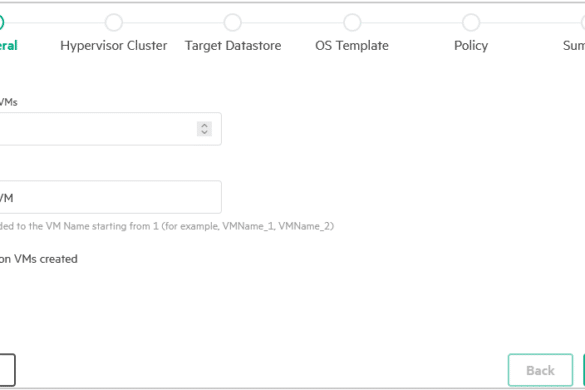Screen dimensions: 585x390
Task: Go to the Target Datastore step label
Action: click(x=233, y=46)
